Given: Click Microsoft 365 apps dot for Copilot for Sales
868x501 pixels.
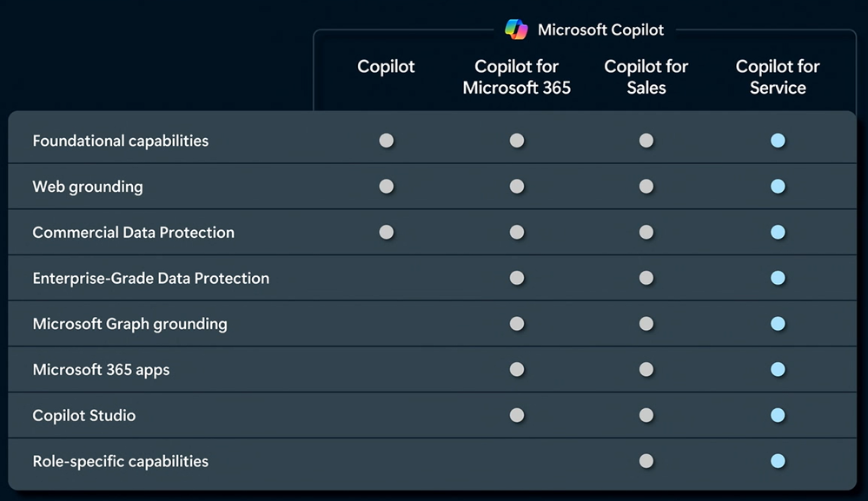Looking at the screenshot, I should [x=646, y=370].
